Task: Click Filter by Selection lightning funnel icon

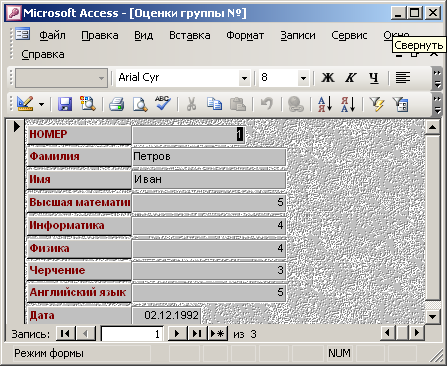Action: pos(377,104)
